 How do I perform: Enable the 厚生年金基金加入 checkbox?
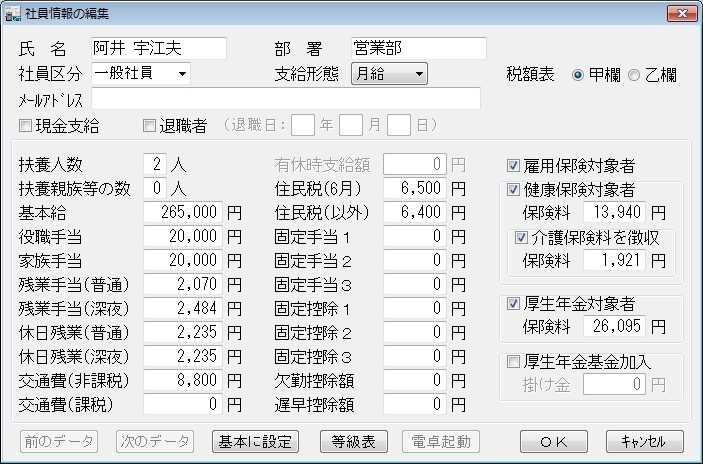513,361
